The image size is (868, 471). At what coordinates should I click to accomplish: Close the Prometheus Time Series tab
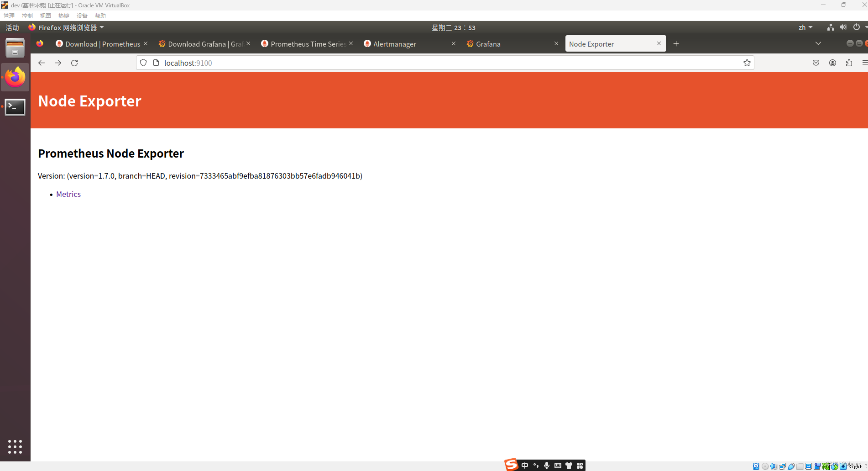351,43
